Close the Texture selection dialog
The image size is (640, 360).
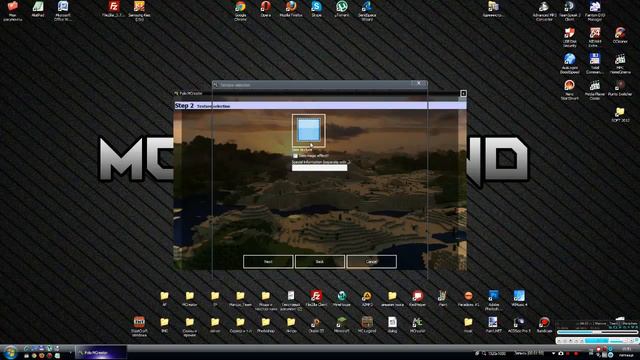coord(419,83)
